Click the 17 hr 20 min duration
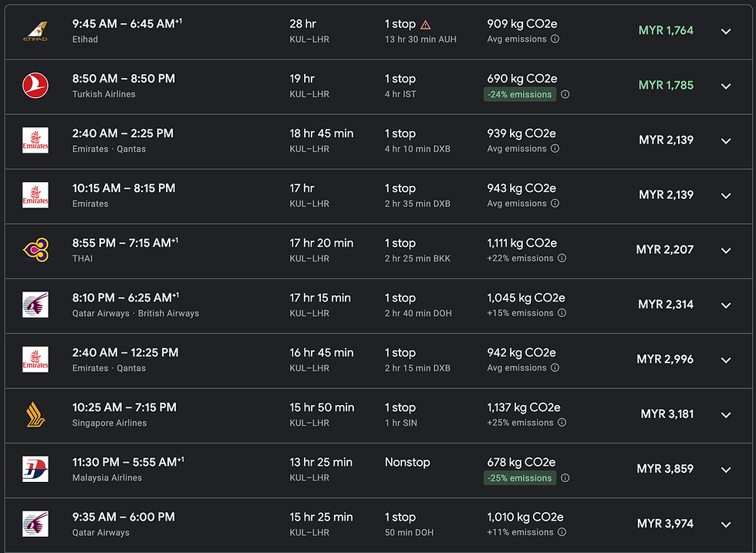This screenshot has height=553, width=756. (x=321, y=243)
